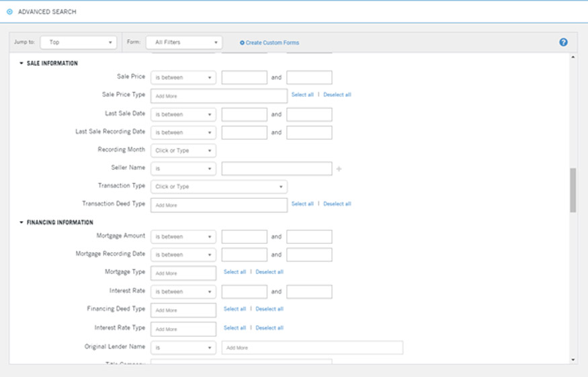Click Select all for Transaction Deed Type

302,204
